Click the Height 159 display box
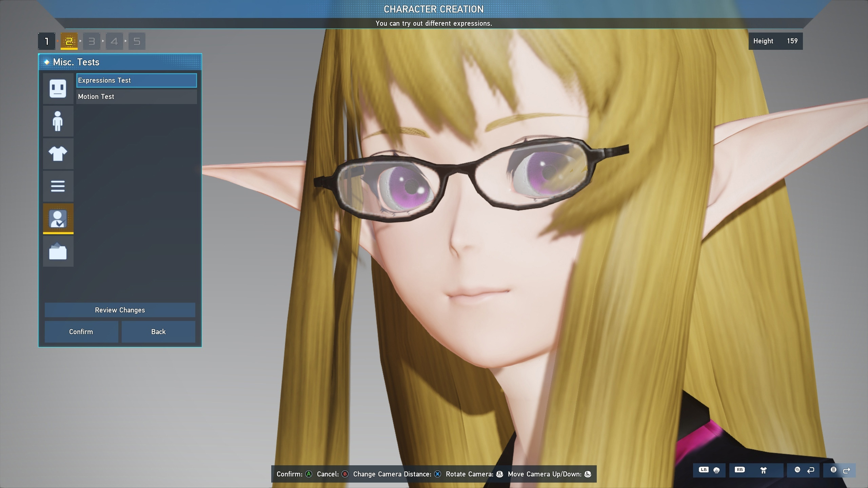 [x=775, y=41]
